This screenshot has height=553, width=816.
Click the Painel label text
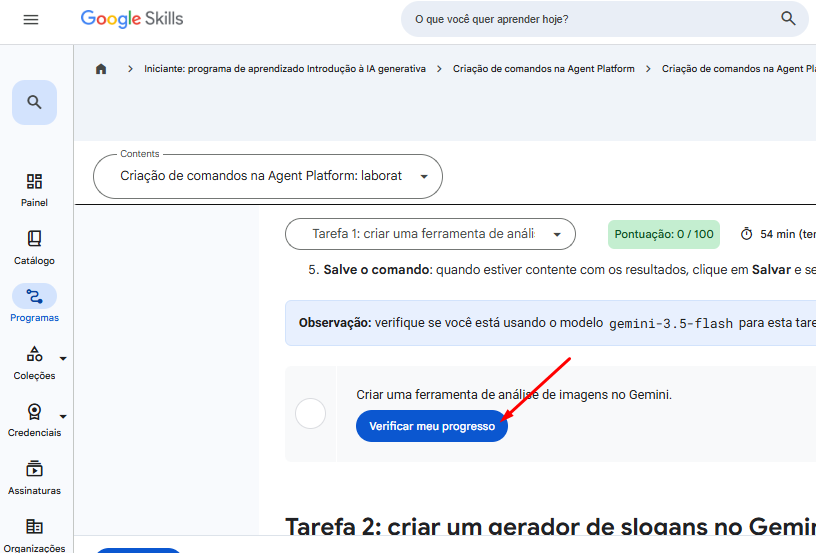click(34, 203)
